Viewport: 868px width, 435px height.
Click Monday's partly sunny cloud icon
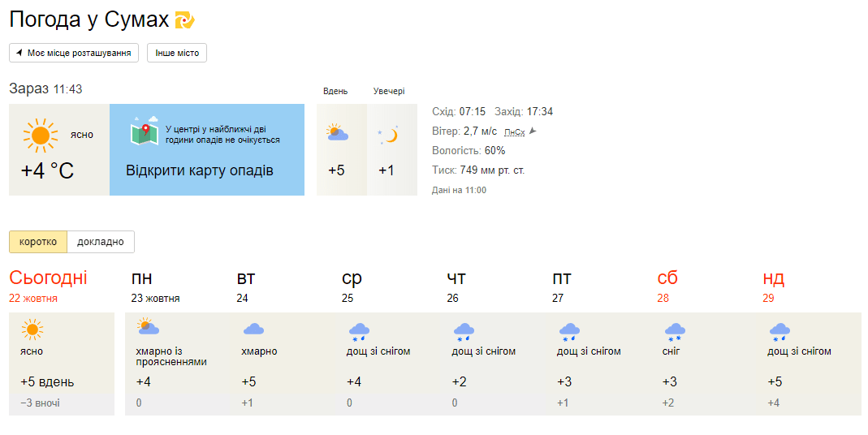148,326
